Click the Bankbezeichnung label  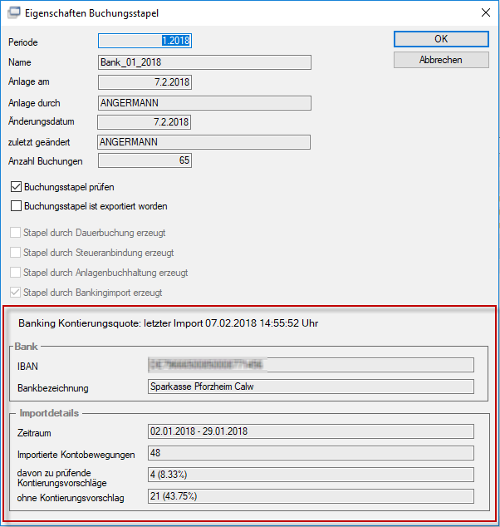coord(53,388)
